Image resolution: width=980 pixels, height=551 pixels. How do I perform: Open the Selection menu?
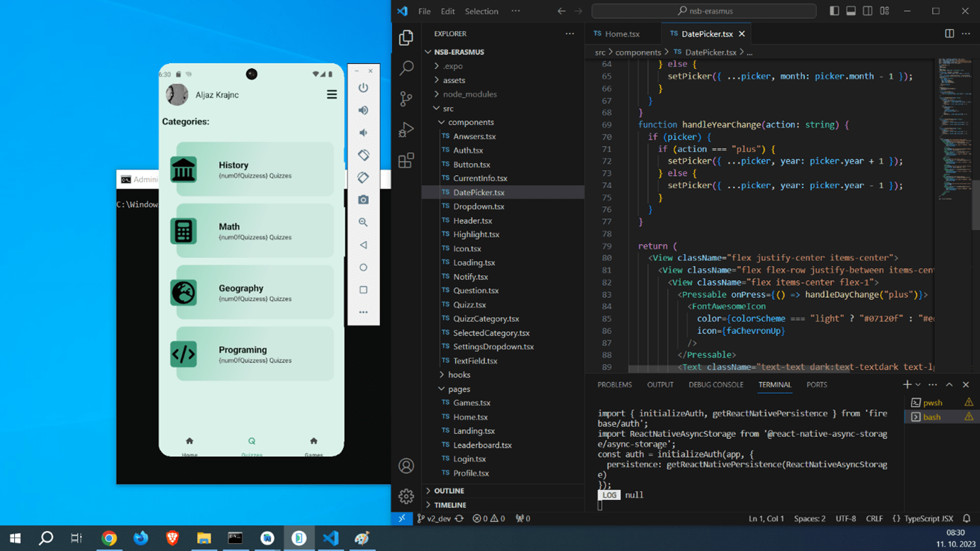[481, 11]
